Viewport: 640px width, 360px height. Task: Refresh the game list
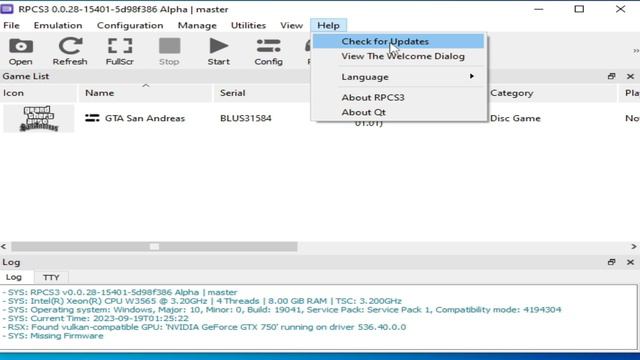pos(70,51)
